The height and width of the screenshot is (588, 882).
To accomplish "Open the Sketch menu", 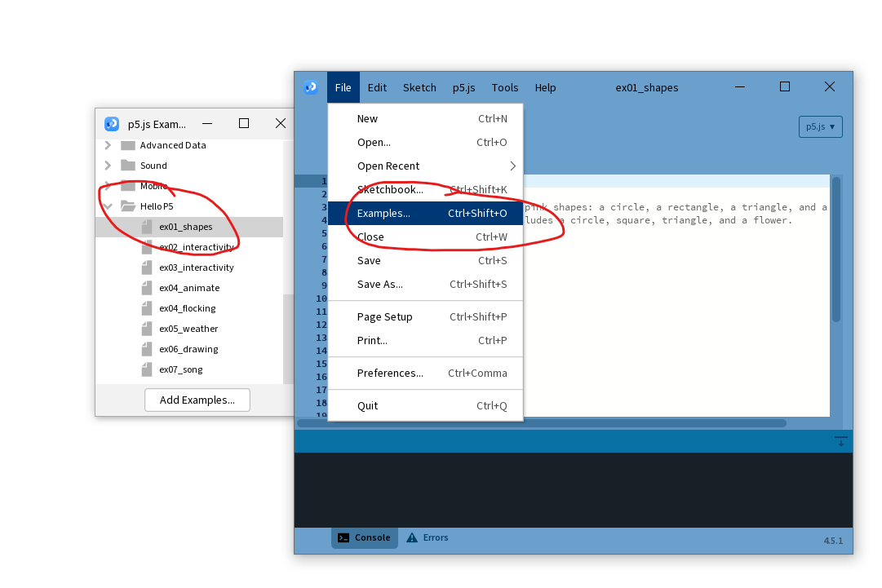I will pos(419,87).
